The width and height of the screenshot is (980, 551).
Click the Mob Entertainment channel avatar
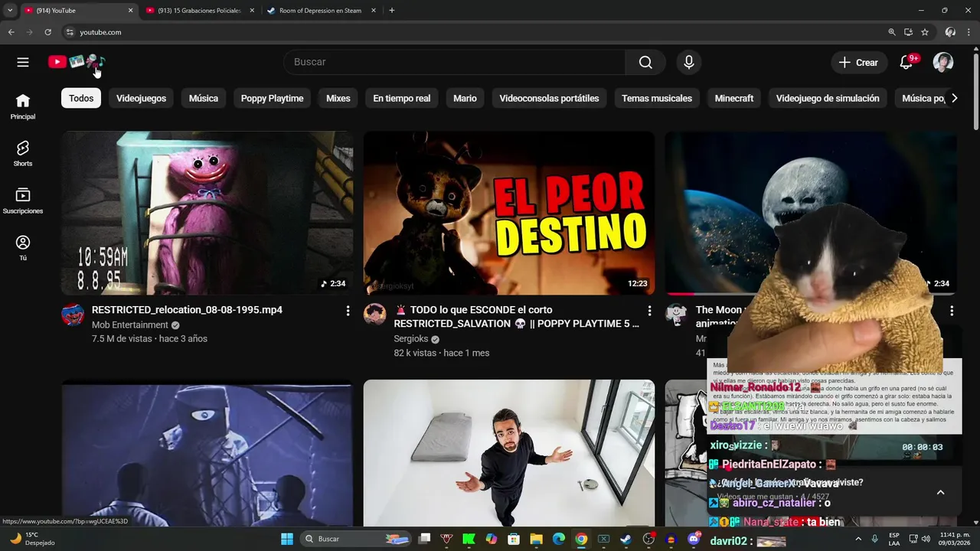73,315
